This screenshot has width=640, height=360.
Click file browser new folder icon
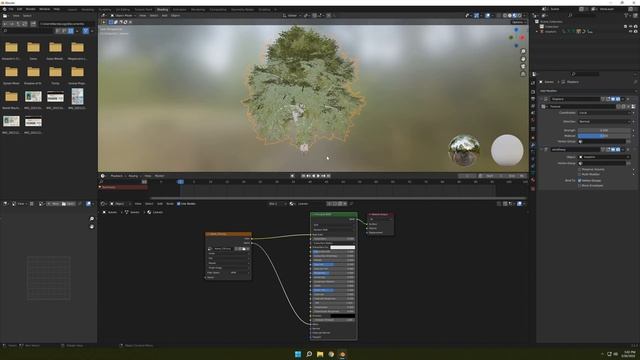33,24
